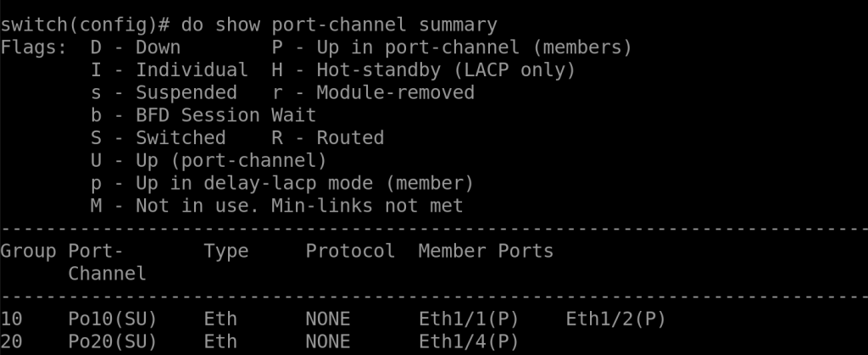This screenshot has height=355, width=868.
Task: Click the 'R - Routed' flag entry
Action: pos(327,138)
